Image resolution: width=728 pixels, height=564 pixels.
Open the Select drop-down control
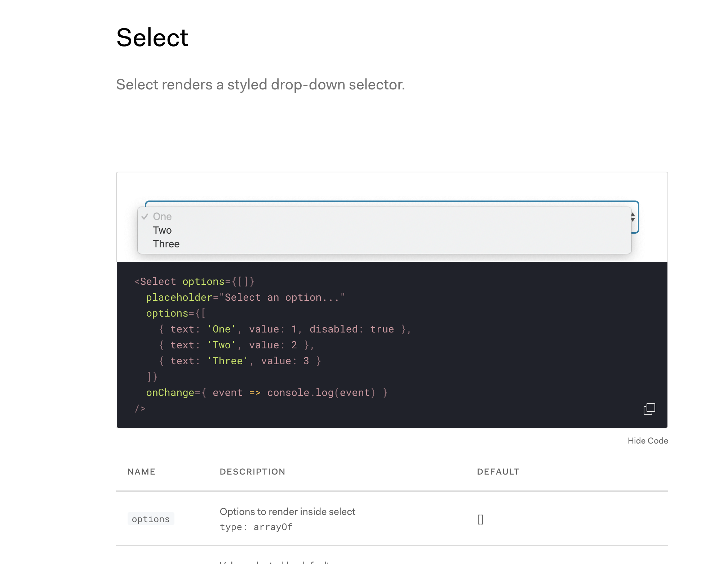(x=392, y=217)
